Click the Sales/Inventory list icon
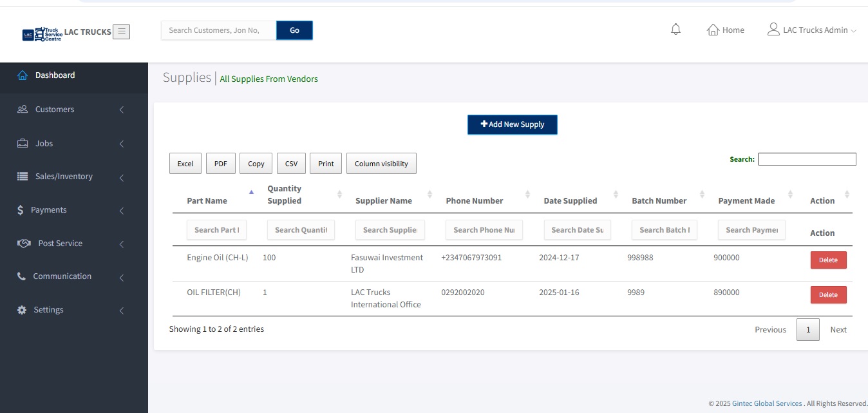This screenshot has width=868, height=413. point(22,176)
